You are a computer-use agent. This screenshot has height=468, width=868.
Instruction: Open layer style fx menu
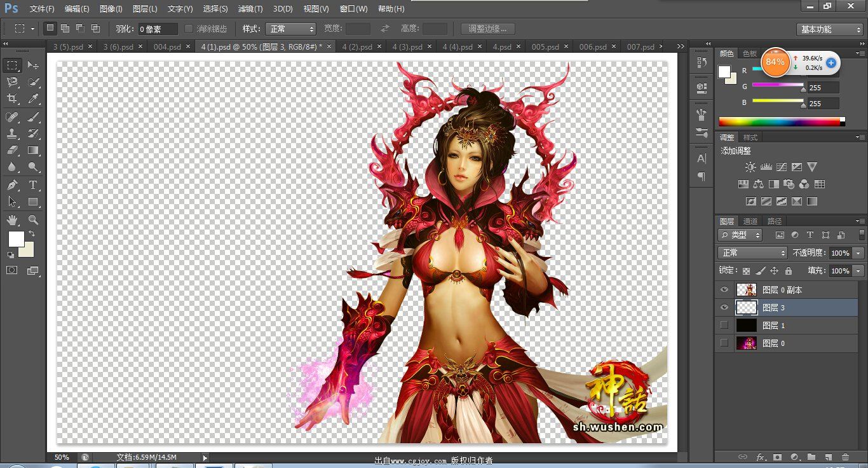[760, 457]
